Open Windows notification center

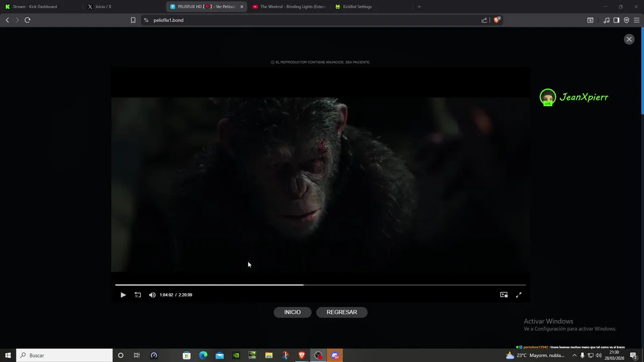pos(634,355)
